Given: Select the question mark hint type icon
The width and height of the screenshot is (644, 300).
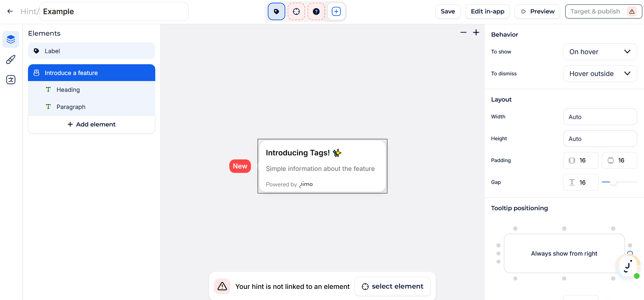Looking at the screenshot, I should (x=316, y=11).
